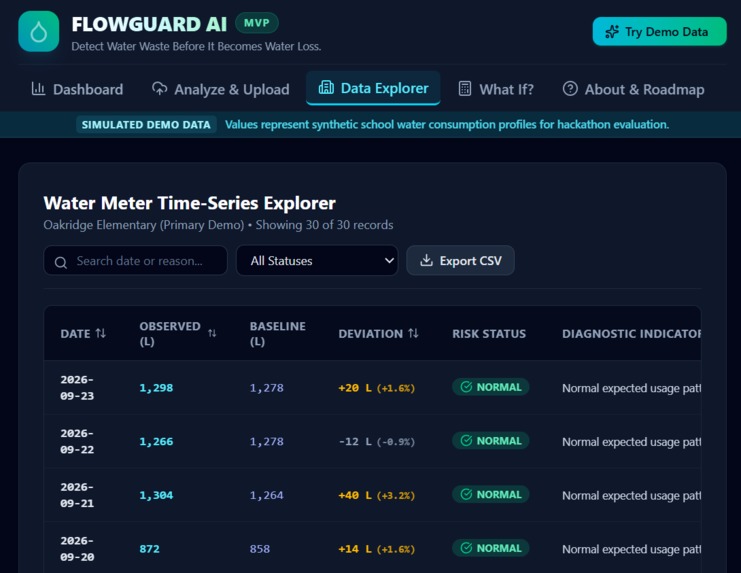Click observed value 1,304
This screenshot has height=573, width=741.
coord(156,495)
